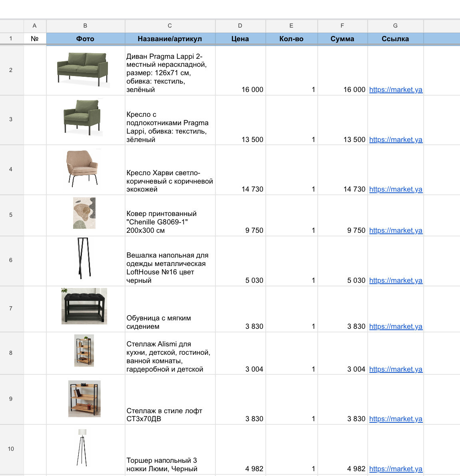This screenshot has height=476, width=460.
Task: Select the Alismi narrow shelving photo
Action: pos(84,351)
